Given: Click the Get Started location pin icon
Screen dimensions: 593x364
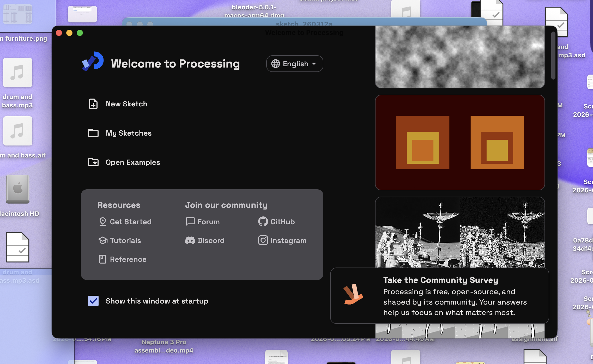Looking at the screenshot, I should point(102,222).
